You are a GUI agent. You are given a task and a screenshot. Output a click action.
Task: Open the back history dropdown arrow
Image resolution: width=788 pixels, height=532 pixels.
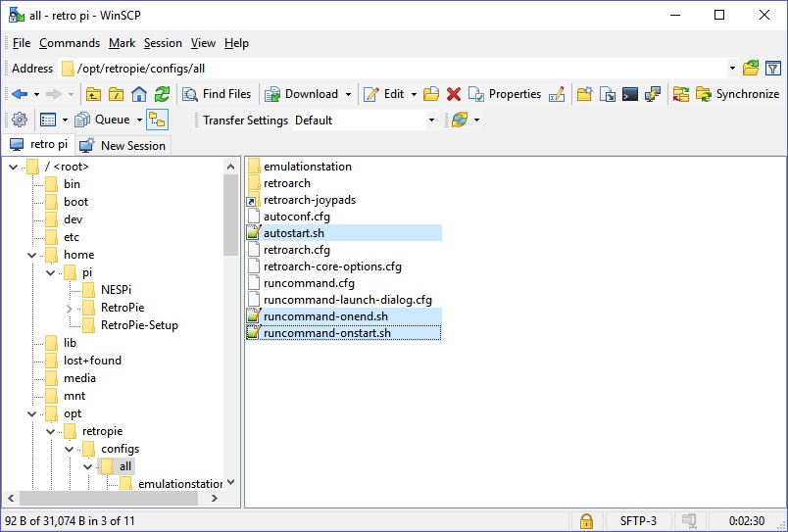(x=36, y=94)
